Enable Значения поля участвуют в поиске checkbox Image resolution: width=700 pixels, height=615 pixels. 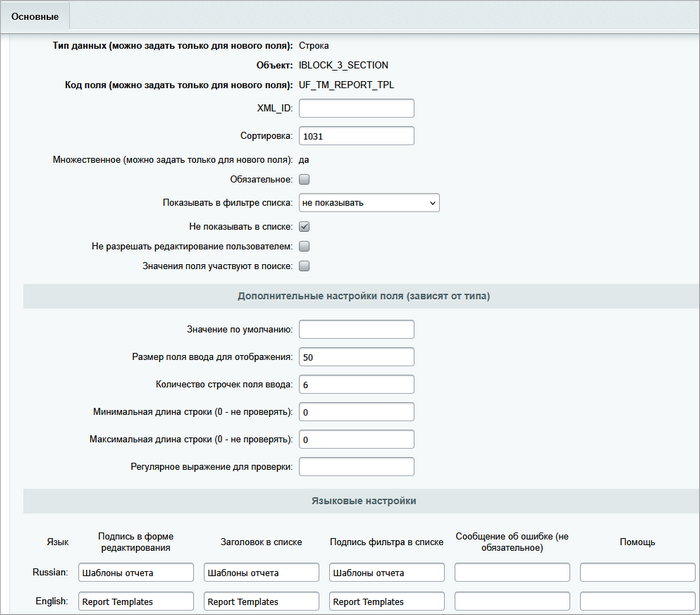coord(305,266)
